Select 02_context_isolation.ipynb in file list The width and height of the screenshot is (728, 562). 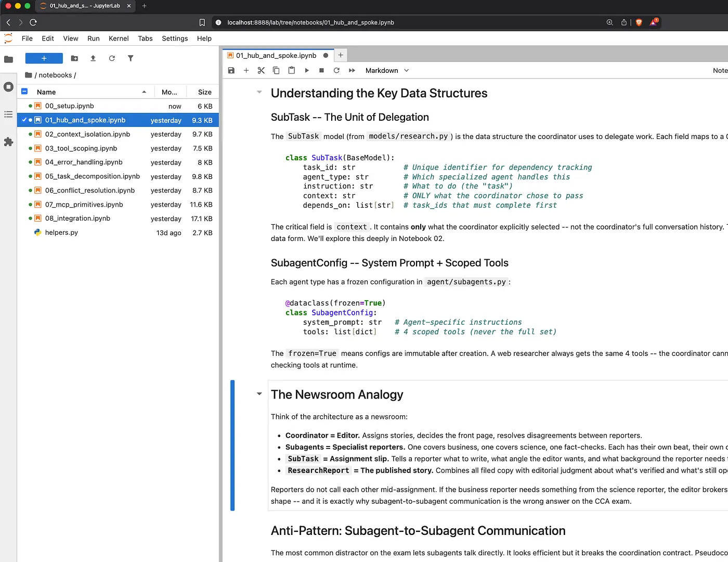118,134
